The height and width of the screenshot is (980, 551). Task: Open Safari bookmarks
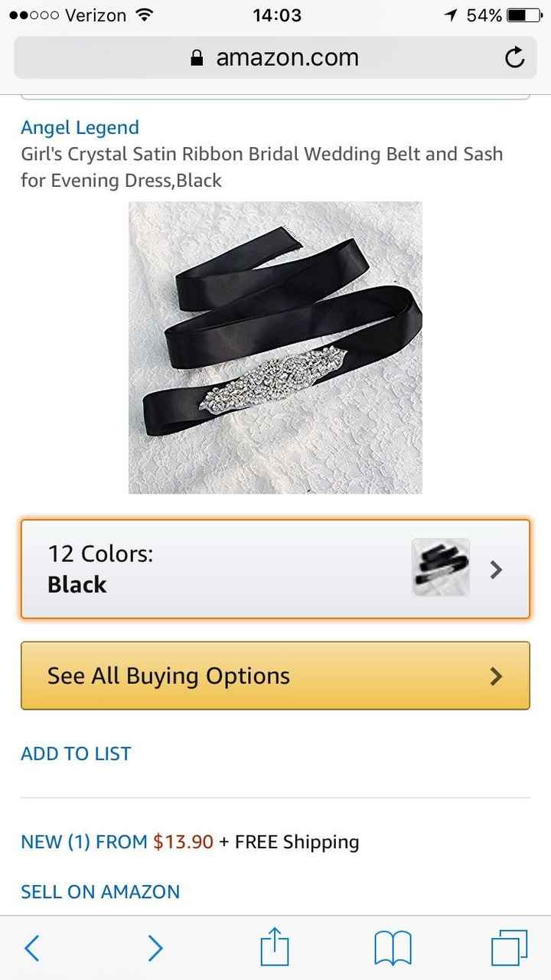pos(394,948)
